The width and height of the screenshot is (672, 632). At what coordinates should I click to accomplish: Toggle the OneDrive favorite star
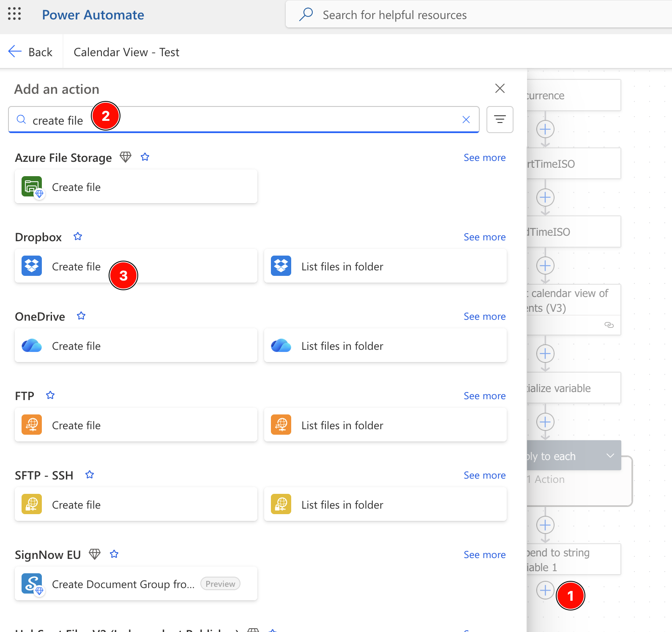pyautogui.click(x=81, y=316)
